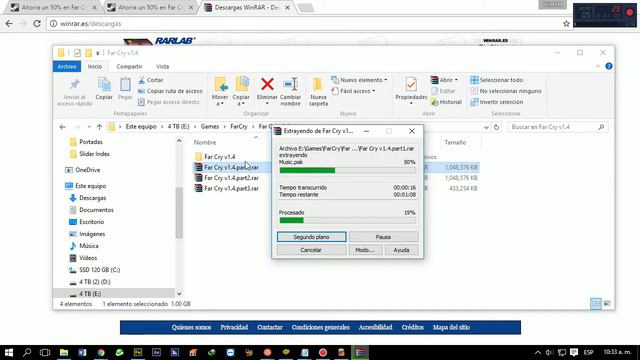Screen dimensions: 640x360
Task: Click the Explorer up-folder arrow
Action: coord(99,127)
